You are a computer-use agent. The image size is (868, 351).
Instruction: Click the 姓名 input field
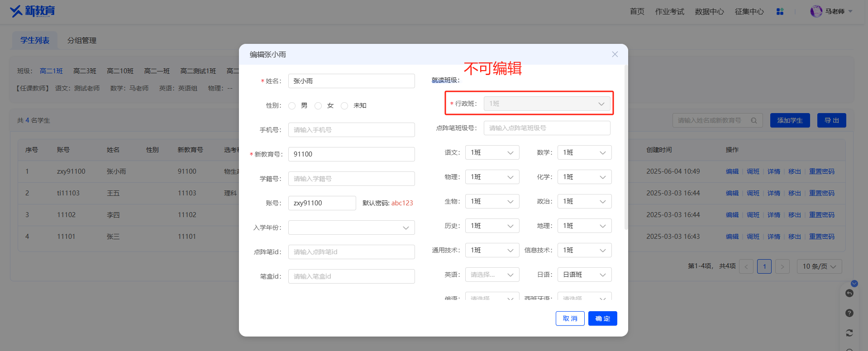[352, 81]
